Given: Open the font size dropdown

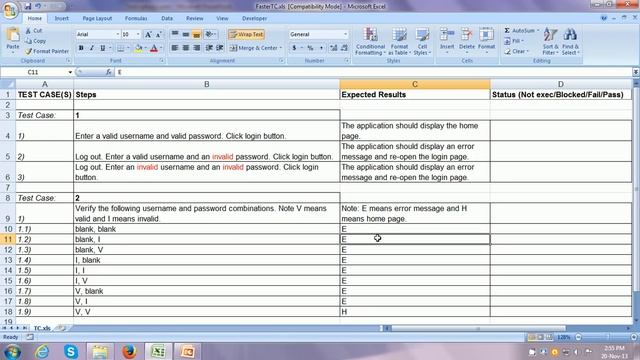Looking at the screenshot, I should coord(138,35).
